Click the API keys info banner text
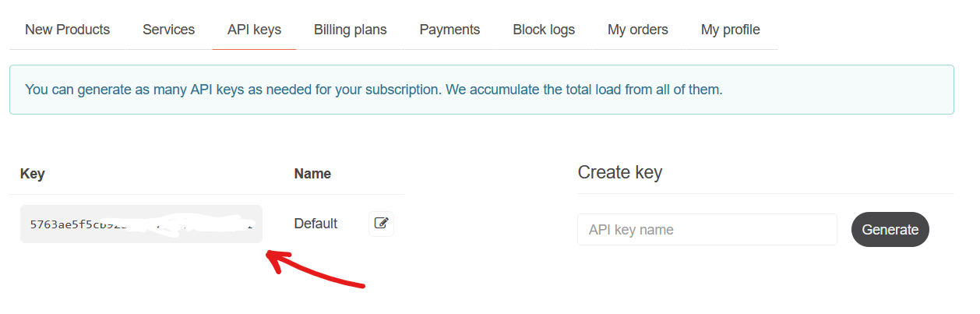This screenshot has width=980, height=314. [374, 90]
